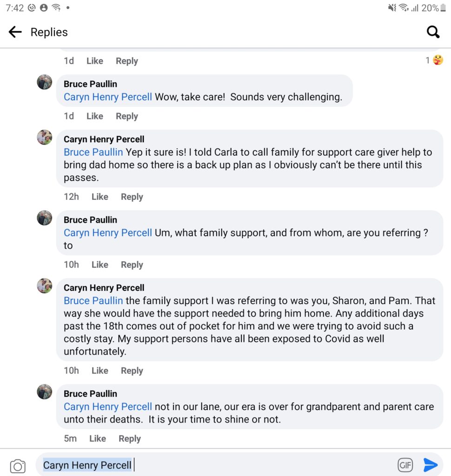
Task: Open Bruce Paullin's avatar on 'Wow, take care' comment
Action: pyautogui.click(x=45, y=82)
